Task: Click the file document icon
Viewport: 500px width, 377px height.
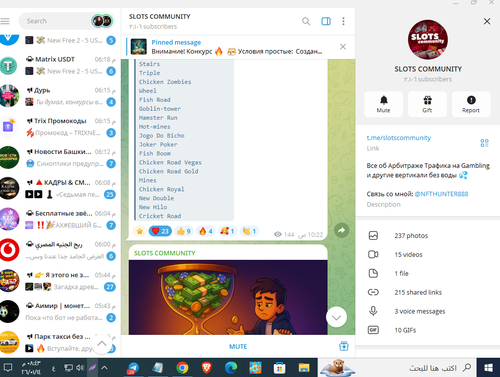Action: [373, 273]
